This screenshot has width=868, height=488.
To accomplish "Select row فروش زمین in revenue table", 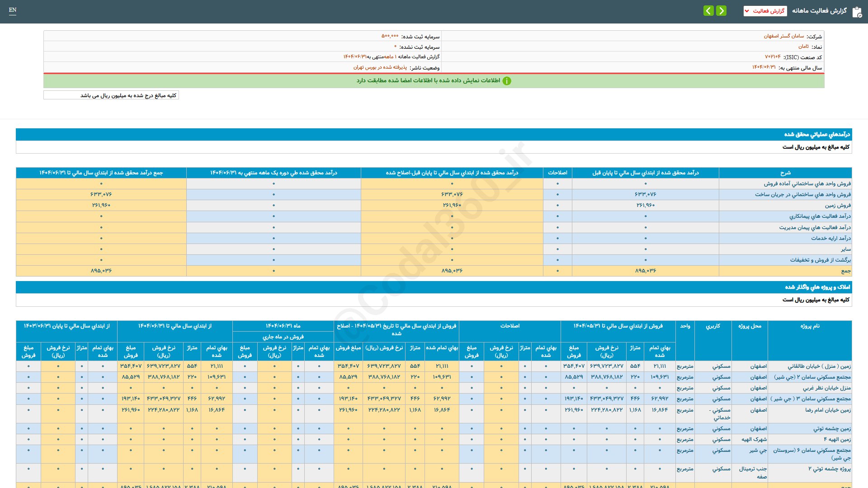I will pyautogui.click(x=838, y=205).
